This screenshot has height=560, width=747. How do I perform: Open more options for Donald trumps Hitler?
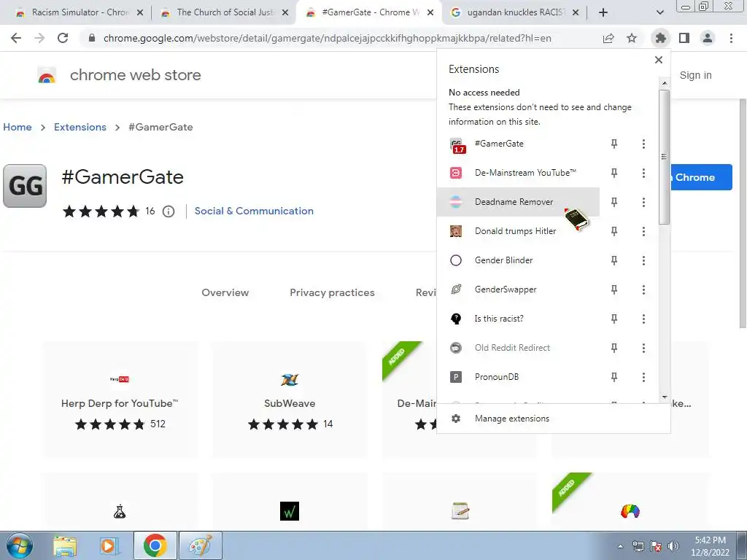click(x=643, y=231)
